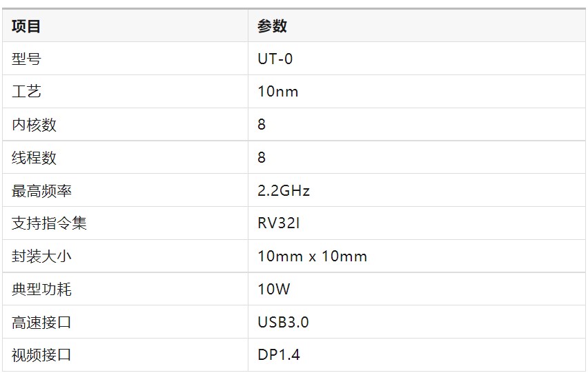Click the 项目 column header

coord(26,26)
